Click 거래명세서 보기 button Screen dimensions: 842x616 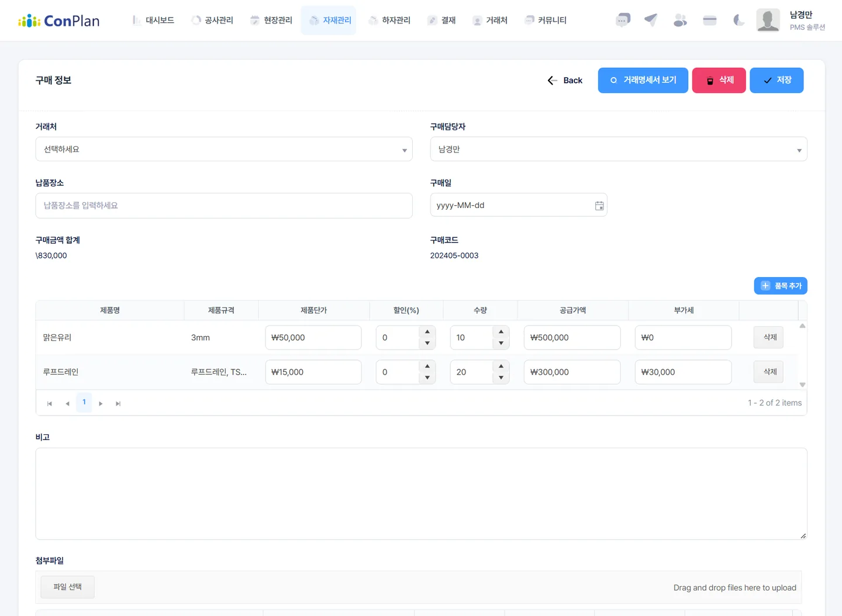(643, 81)
